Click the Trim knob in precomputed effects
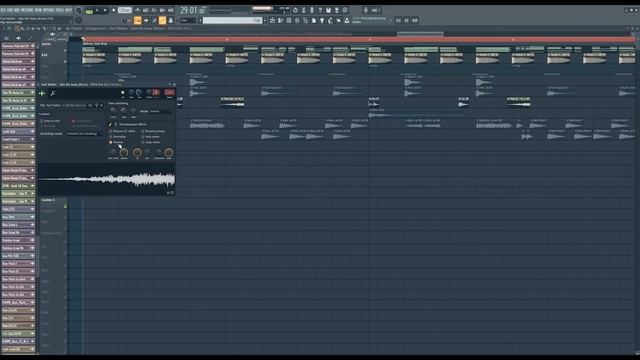This screenshot has height=360, width=640. click(x=168, y=153)
